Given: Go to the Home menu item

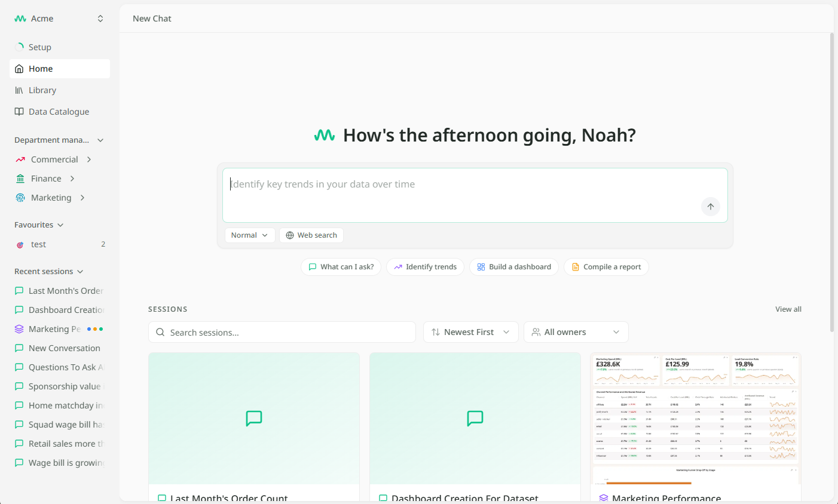Looking at the screenshot, I should point(60,69).
